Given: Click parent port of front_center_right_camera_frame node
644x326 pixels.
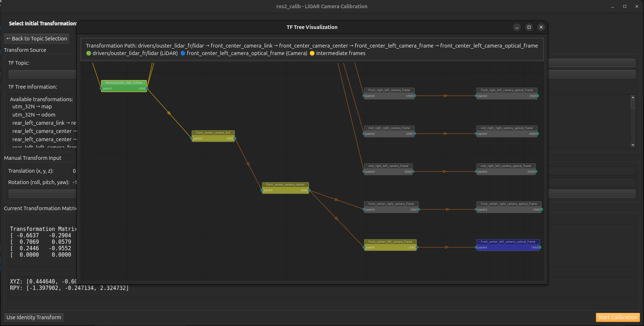Looking at the screenshot, I should pyautogui.click(x=364, y=209).
